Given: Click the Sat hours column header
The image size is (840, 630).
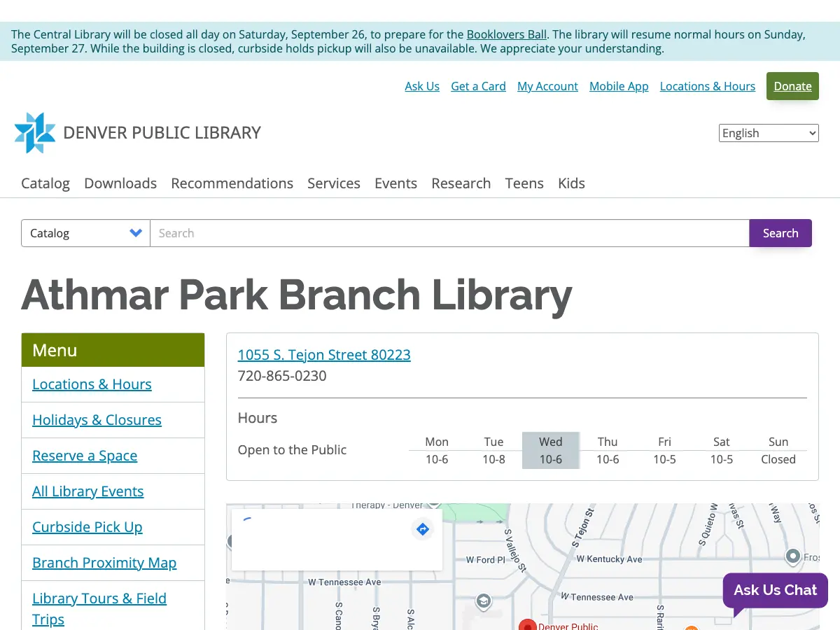Looking at the screenshot, I should pos(721,442).
